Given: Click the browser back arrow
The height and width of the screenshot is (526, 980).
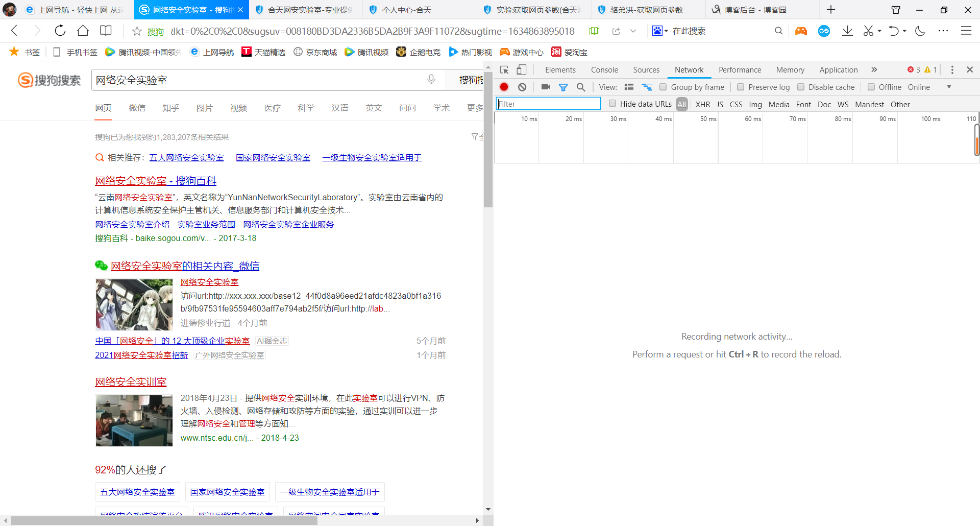Looking at the screenshot, I should coord(14,31).
